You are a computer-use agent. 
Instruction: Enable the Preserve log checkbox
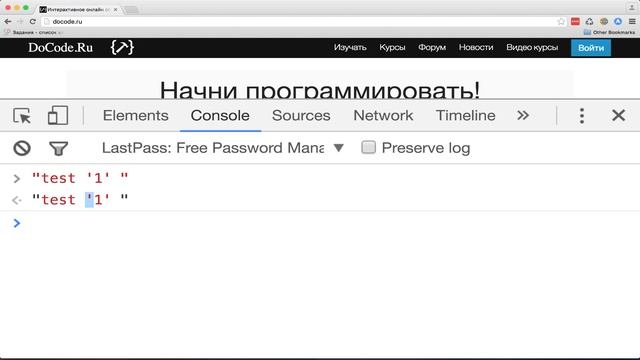coord(368,147)
